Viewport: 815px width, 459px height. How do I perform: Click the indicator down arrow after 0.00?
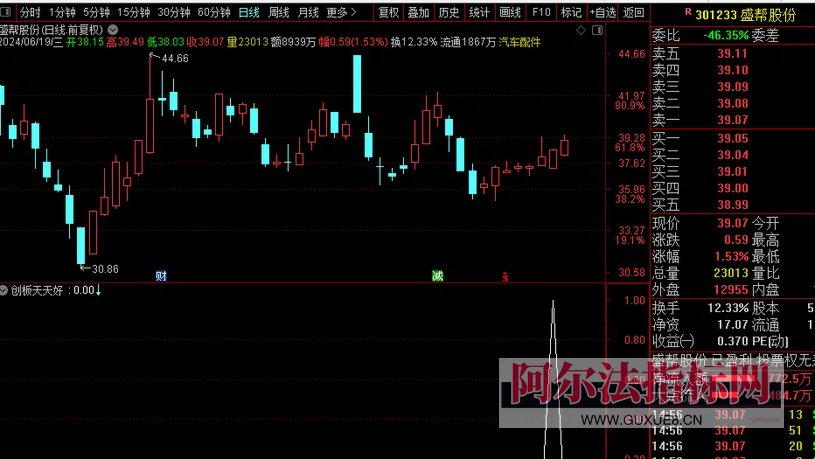tap(98, 291)
